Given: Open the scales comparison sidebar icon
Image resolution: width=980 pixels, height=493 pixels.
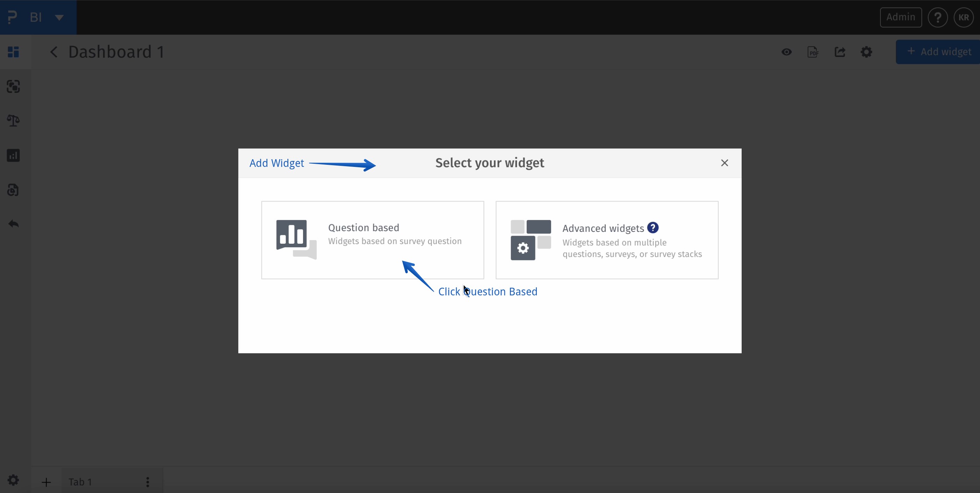Looking at the screenshot, I should (13, 121).
